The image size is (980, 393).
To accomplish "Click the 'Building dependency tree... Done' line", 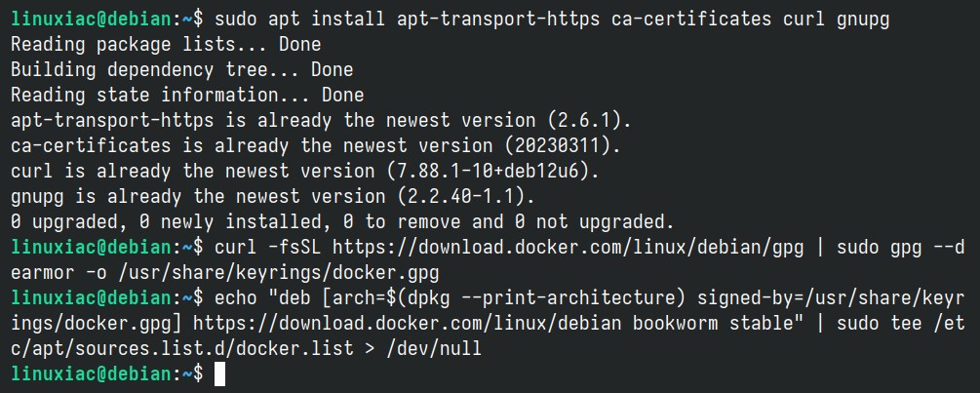I will (x=182, y=69).
